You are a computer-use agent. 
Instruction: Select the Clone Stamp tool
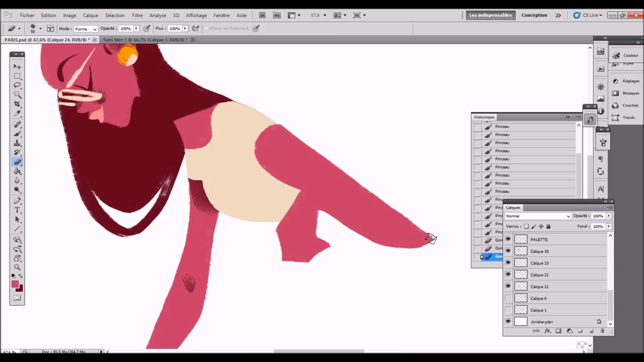coord(17,143)
